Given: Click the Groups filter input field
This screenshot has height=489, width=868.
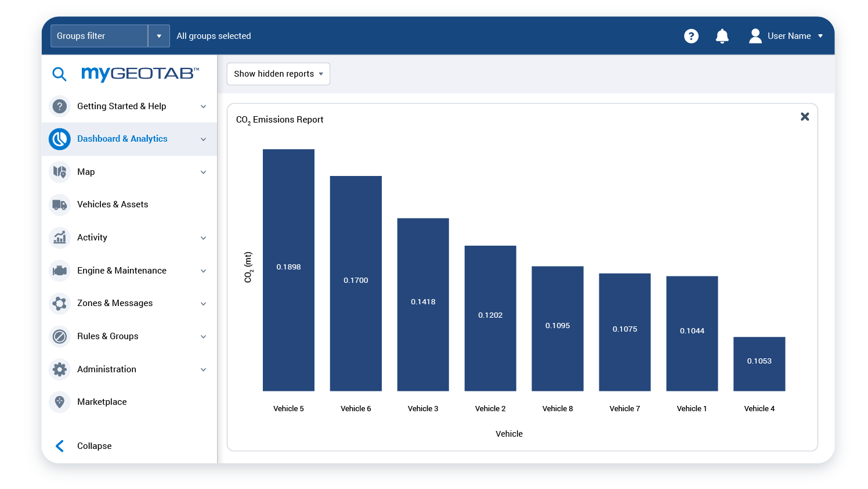Looking at the screenshot, I should click(x=99, y=36).
